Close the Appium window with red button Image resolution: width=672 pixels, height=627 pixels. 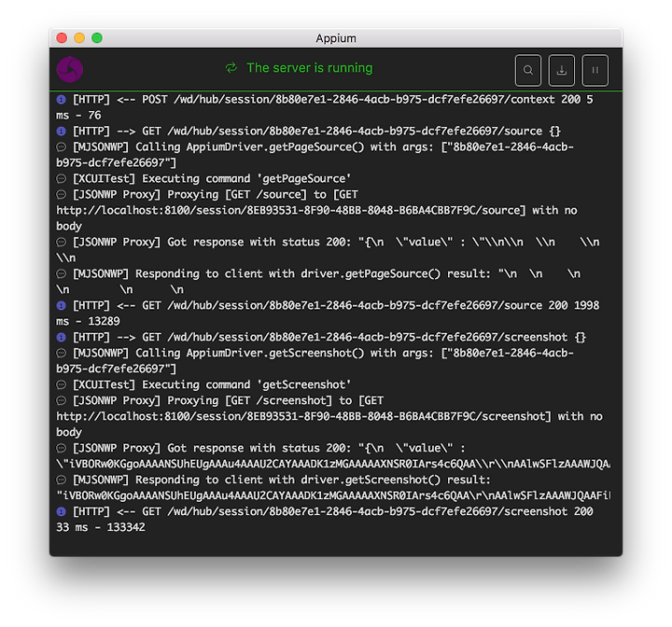tap(62, 38)
